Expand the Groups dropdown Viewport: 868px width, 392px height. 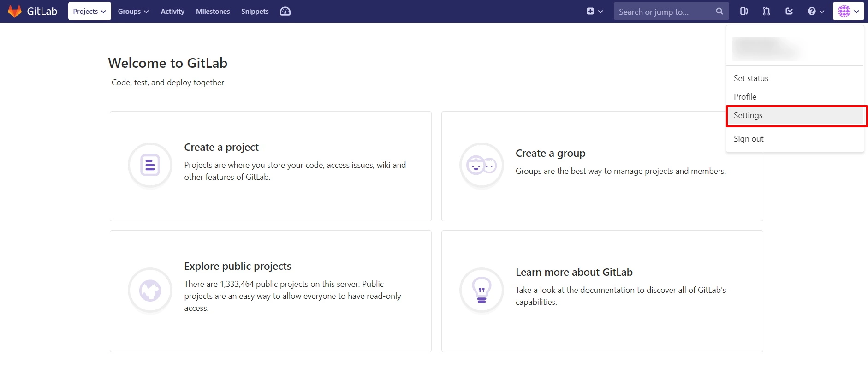pyautogui.click(x=133, y=12)
